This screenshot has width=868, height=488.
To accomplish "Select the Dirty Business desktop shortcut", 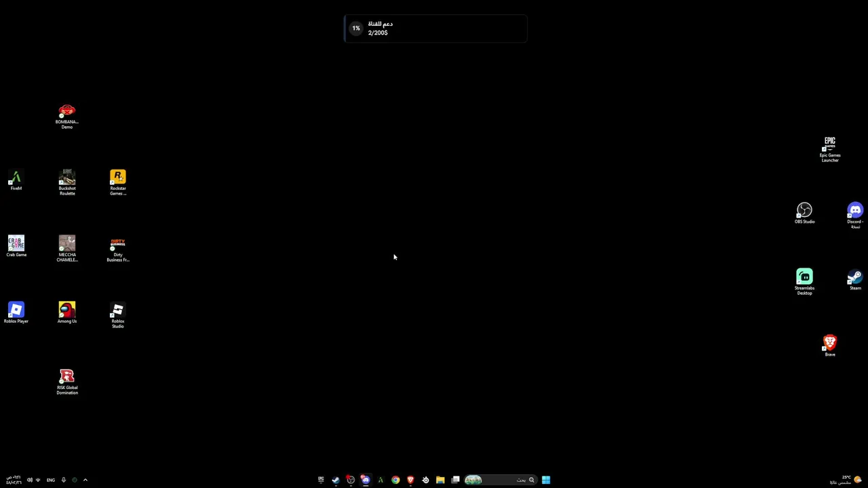I will point(118,249).
